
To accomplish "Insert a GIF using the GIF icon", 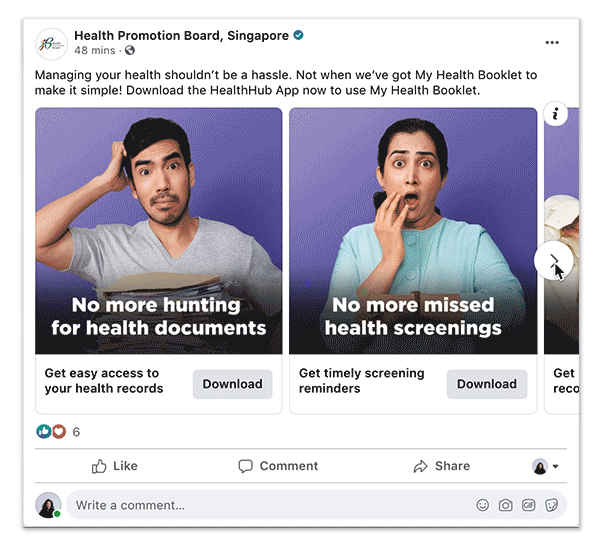I will 528,505.
